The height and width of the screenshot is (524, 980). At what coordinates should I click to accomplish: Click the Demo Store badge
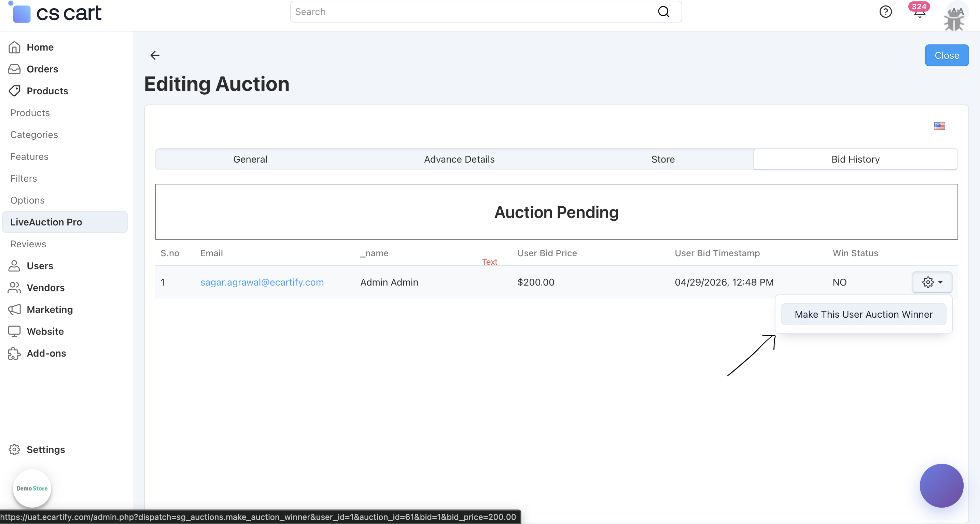pos(32,488)
